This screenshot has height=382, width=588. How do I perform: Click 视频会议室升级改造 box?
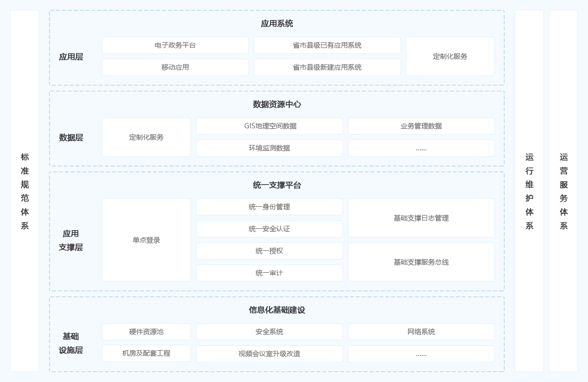(269, 354)
